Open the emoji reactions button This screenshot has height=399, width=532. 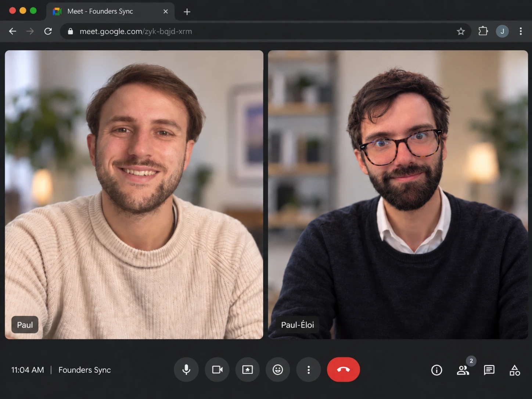278,370
